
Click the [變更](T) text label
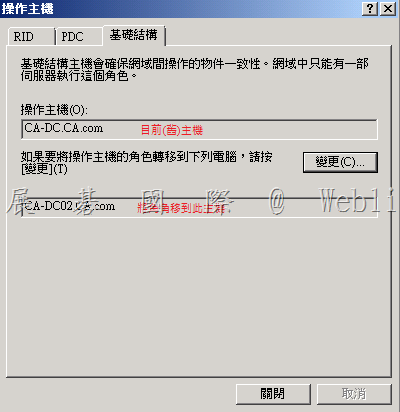tap(44, 169)
